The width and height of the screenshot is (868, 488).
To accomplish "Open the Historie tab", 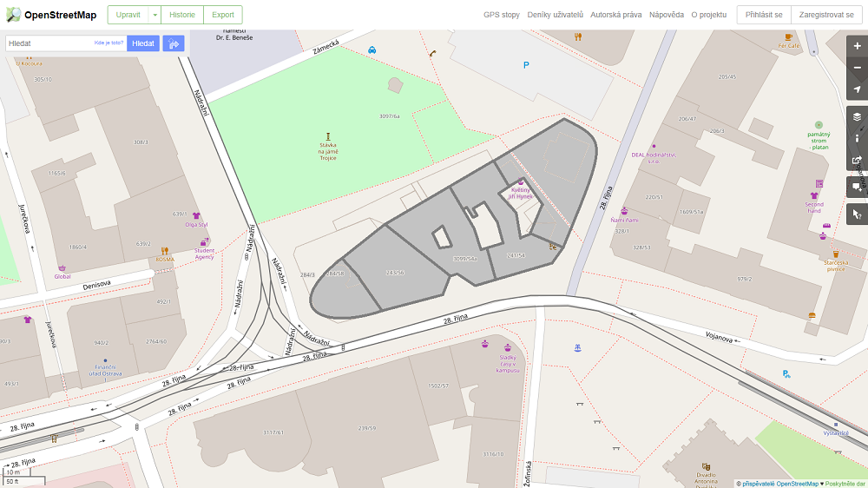I will click(x=182, y=15).
